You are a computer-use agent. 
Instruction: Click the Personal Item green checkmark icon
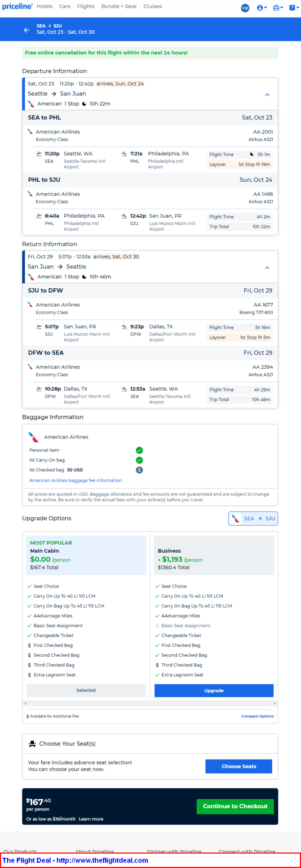139,450
